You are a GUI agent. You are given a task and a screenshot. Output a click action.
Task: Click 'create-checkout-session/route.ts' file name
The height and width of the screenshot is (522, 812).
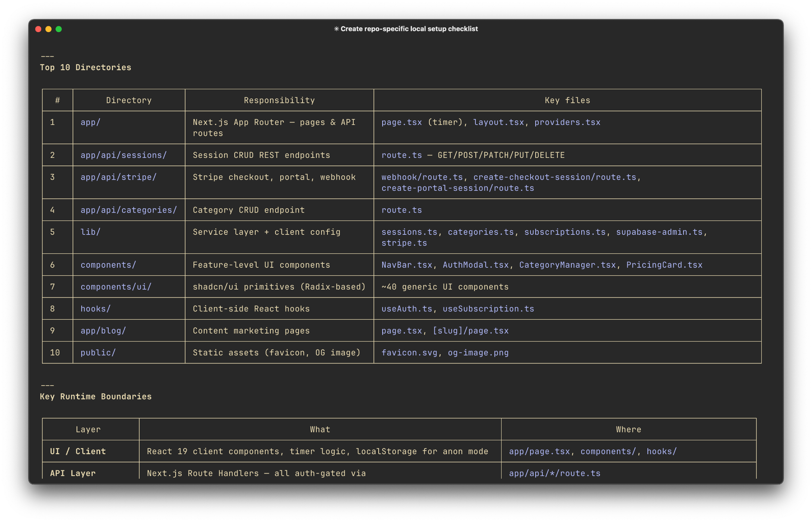coord(555,177)
